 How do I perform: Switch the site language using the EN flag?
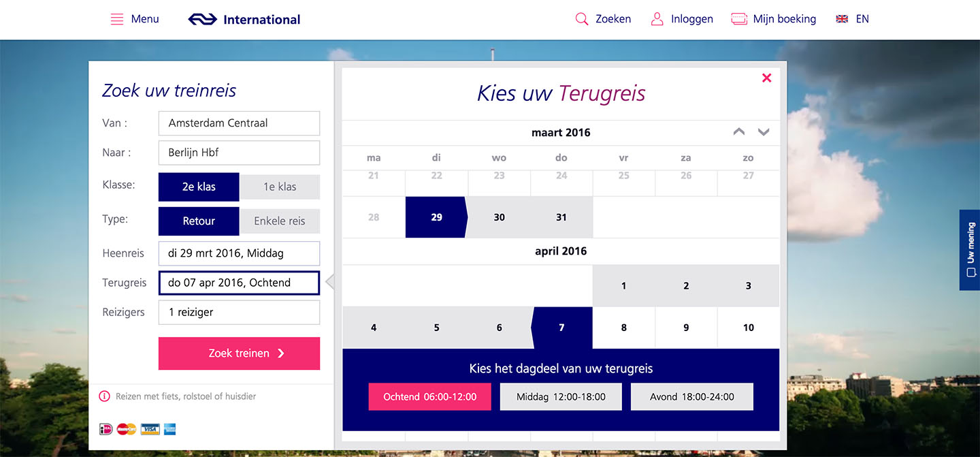coord(853,18)
